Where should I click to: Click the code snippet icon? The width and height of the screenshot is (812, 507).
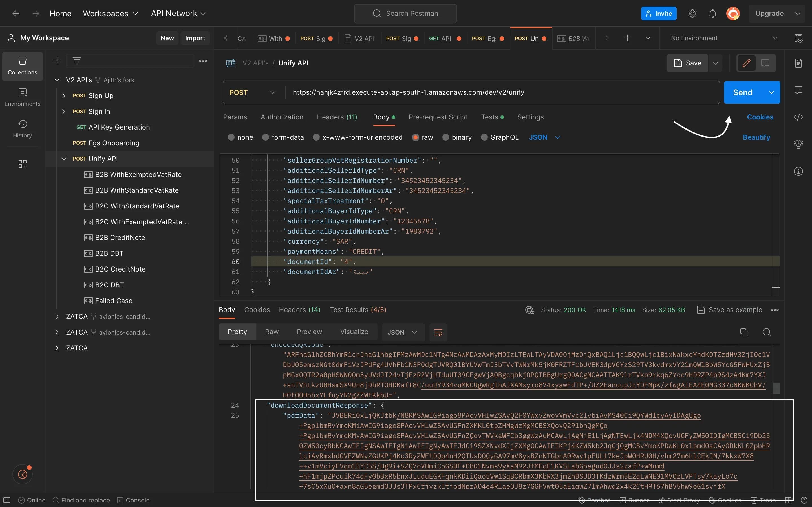point(798,117)
